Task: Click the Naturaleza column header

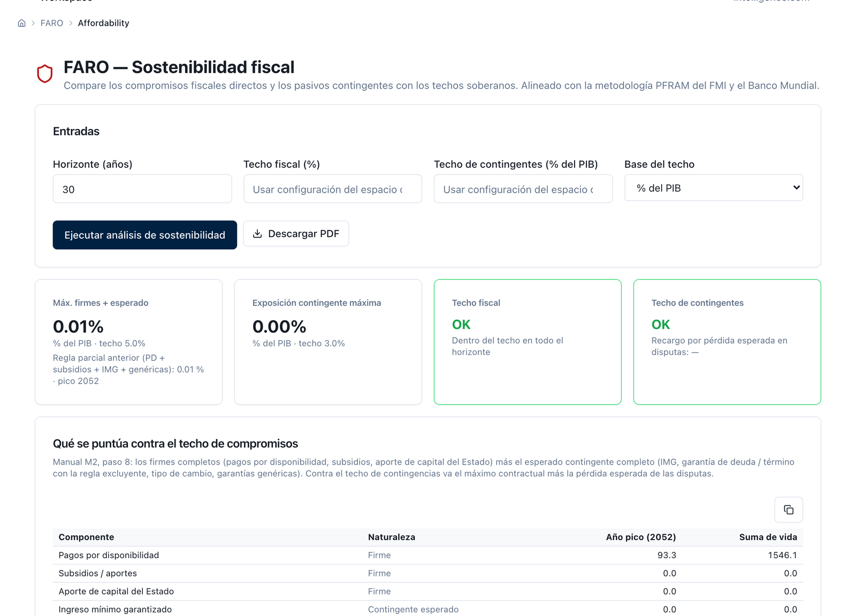Action: click(392, 537)
